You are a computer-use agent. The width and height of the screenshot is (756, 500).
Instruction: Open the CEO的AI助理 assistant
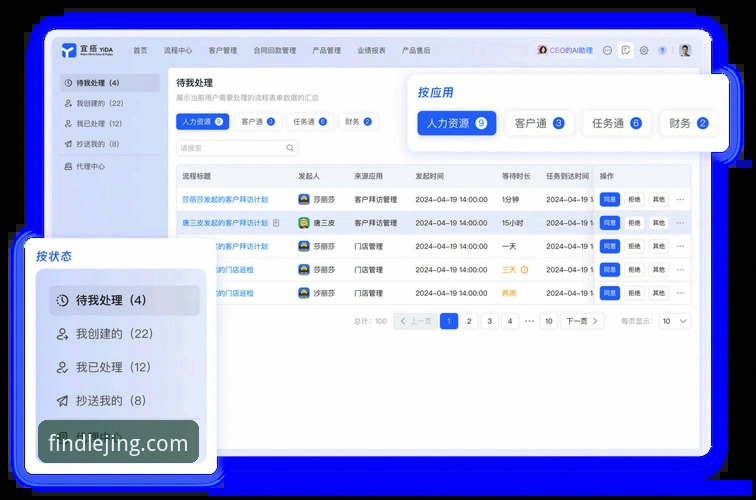[x=565, y=50]
